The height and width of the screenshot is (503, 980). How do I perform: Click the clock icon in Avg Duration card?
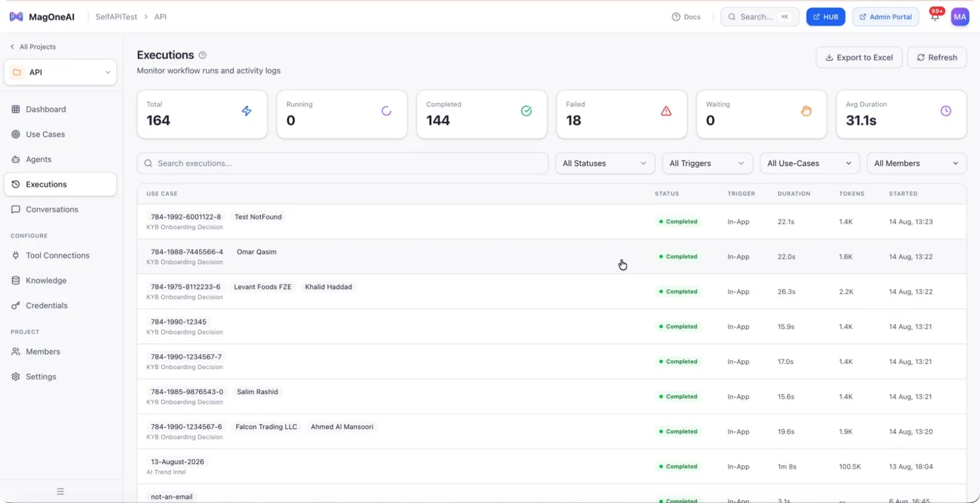pos(946,111)
